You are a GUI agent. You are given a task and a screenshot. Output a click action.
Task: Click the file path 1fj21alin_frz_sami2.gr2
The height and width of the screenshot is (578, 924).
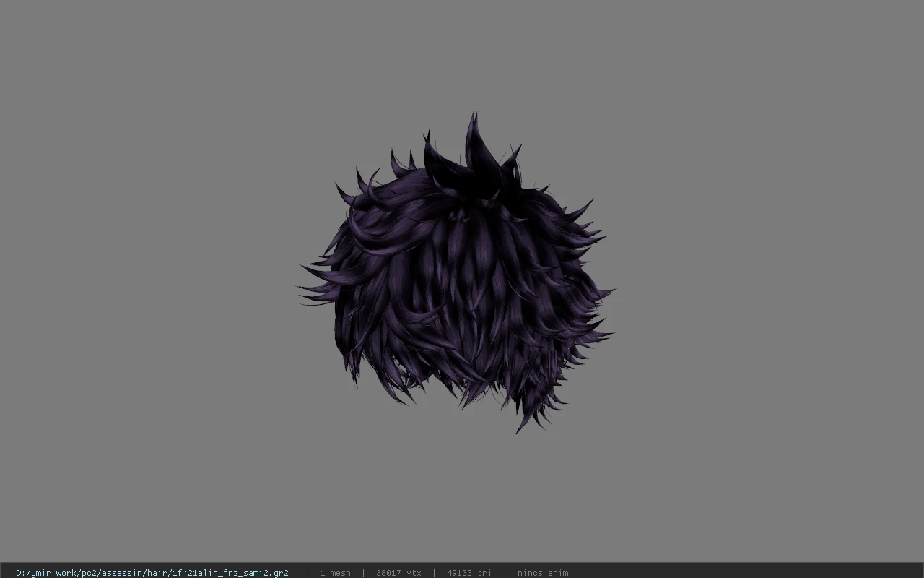point(152,573)
